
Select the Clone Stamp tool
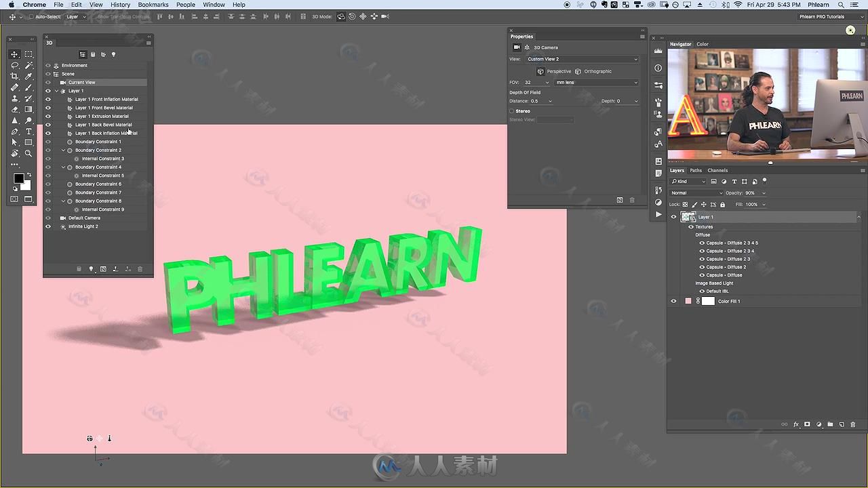tap(14, 98)
